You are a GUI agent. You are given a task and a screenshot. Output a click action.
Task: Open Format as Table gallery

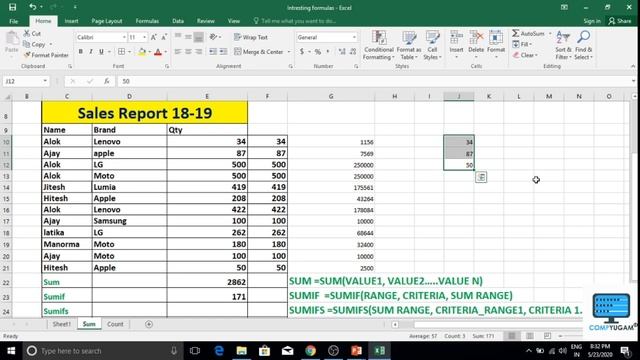pos(409,45)
